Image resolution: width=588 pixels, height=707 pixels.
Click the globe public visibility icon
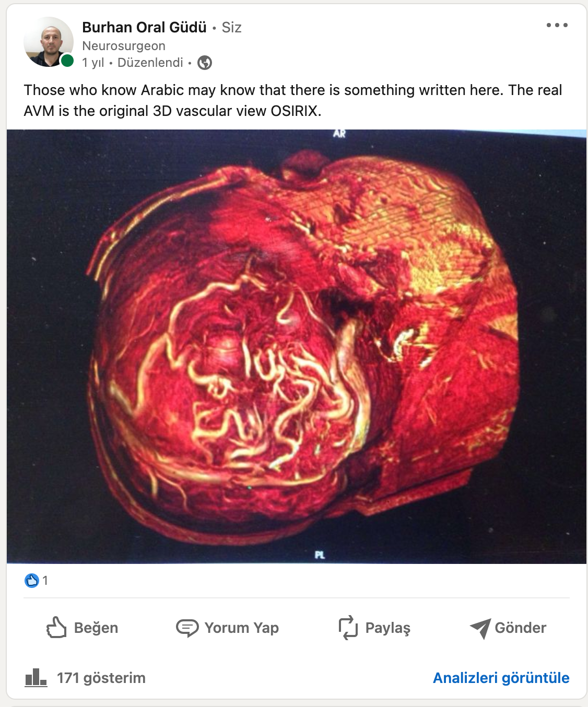[x=205, y=63]
